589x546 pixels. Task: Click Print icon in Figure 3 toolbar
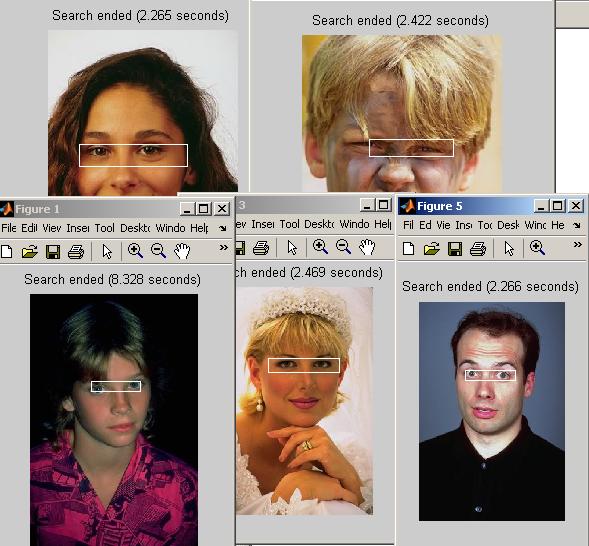point(261,247)
